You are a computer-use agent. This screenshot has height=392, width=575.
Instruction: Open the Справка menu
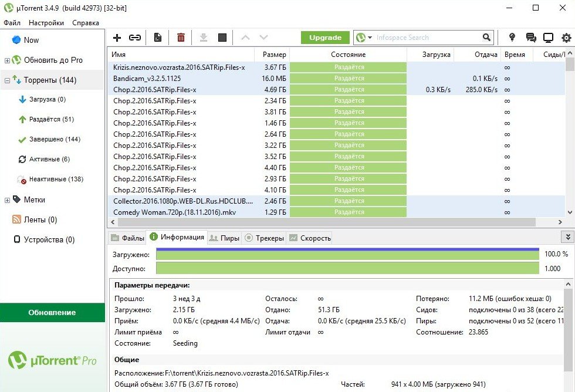tap(86, 23)
